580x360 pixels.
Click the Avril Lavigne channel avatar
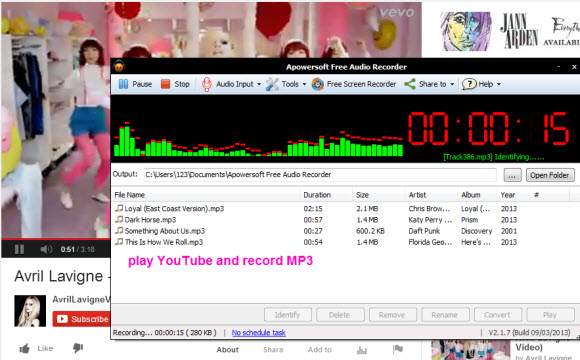(x=30, y=311)
